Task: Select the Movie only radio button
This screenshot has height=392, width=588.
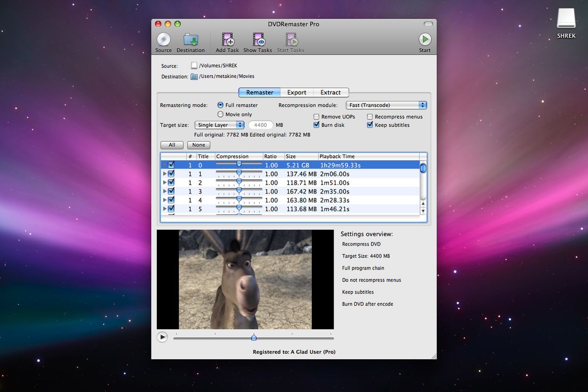Action: (x=221, y=114)
